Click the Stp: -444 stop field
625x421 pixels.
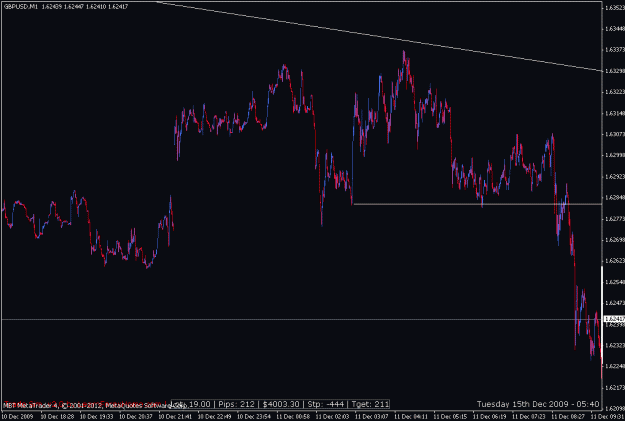[326, 404]
